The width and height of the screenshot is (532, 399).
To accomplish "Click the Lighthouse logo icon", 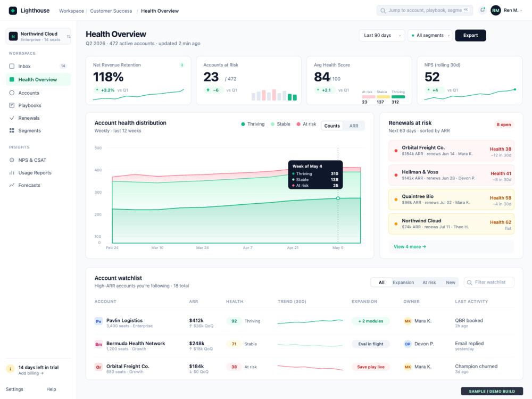I will pyautogui.click(x=13, y=11).
